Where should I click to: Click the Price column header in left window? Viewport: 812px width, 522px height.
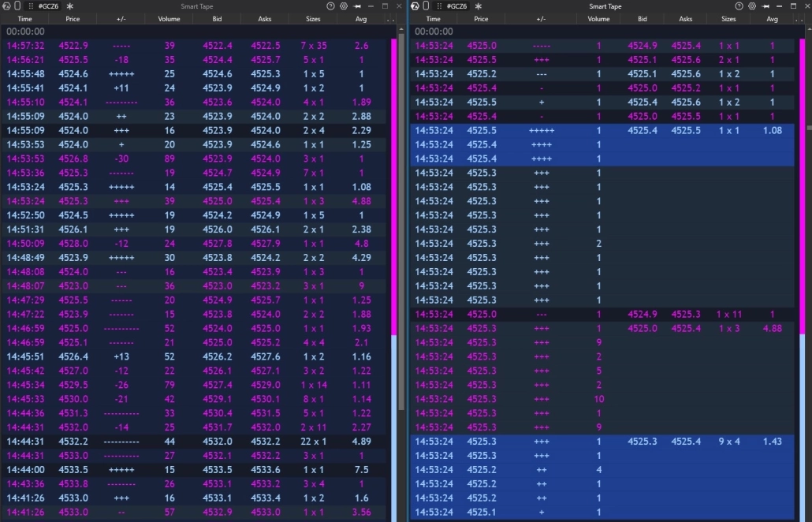pyautogui.click(x=73, y=19)
